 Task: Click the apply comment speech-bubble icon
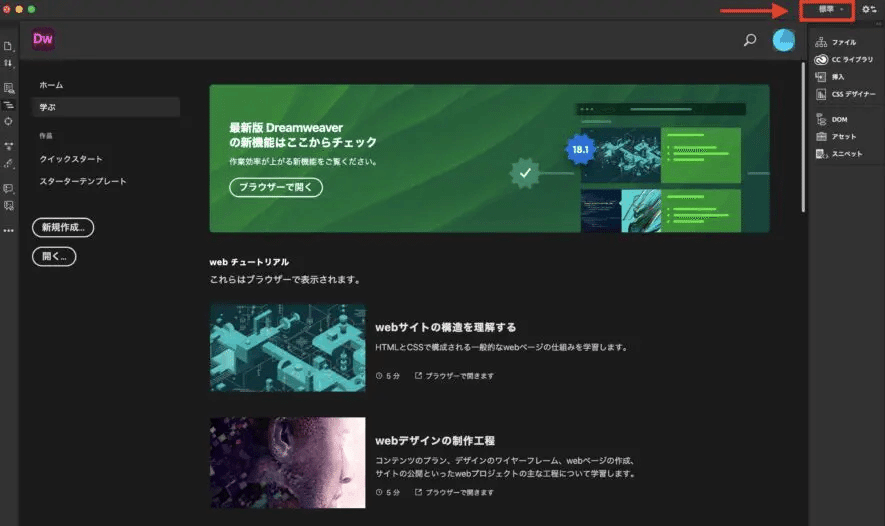8,189
